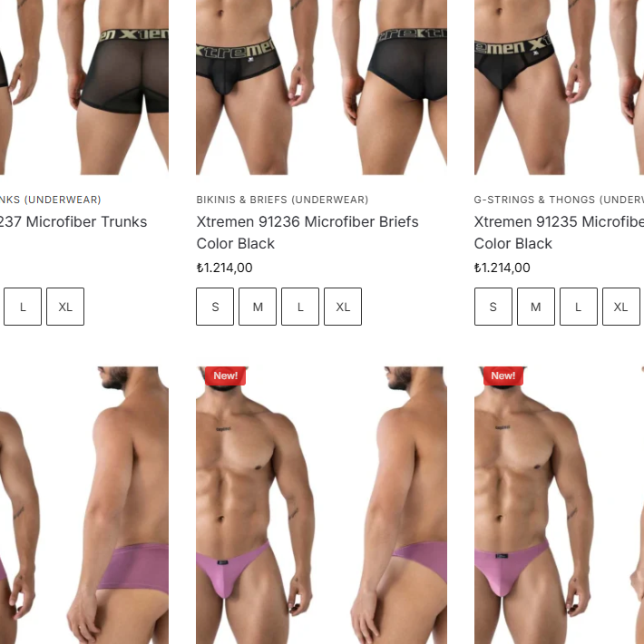This screenshot has width=644, height=644.
Task: Open Bikinis & Briefs (Underwear) category link
Action: (282, 200)
